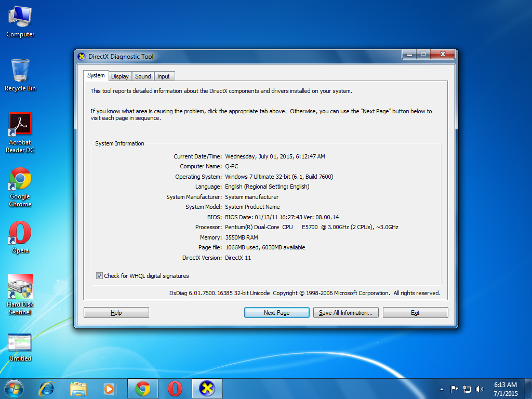Screen dimensions: 532x399
Task: Click the BIOS Date value text
Action: pos(282,217)
